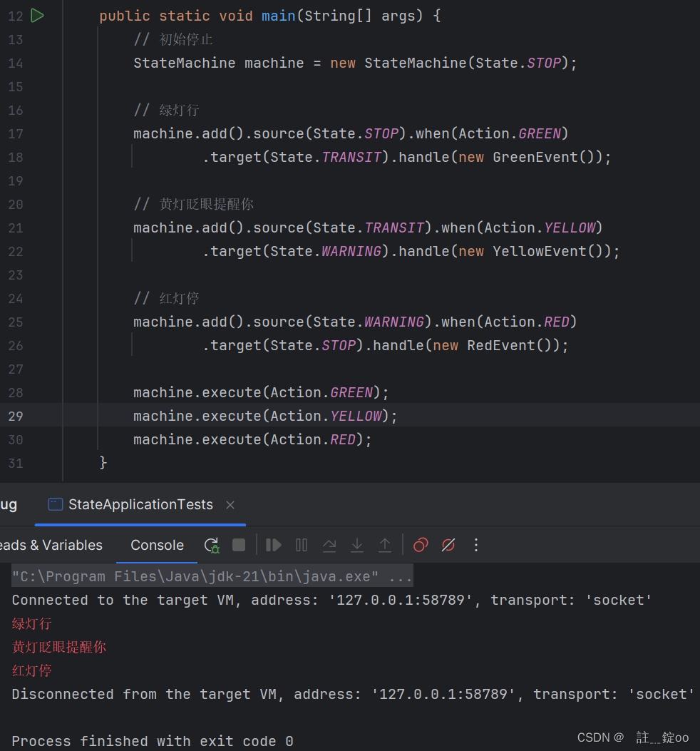700x751 pixels.
Task: Rerun the StateApplicationTests debug session
Action: 211,545
